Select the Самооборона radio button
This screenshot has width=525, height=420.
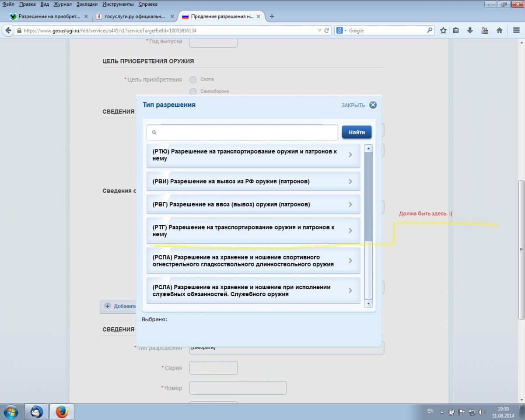point(193,91)
